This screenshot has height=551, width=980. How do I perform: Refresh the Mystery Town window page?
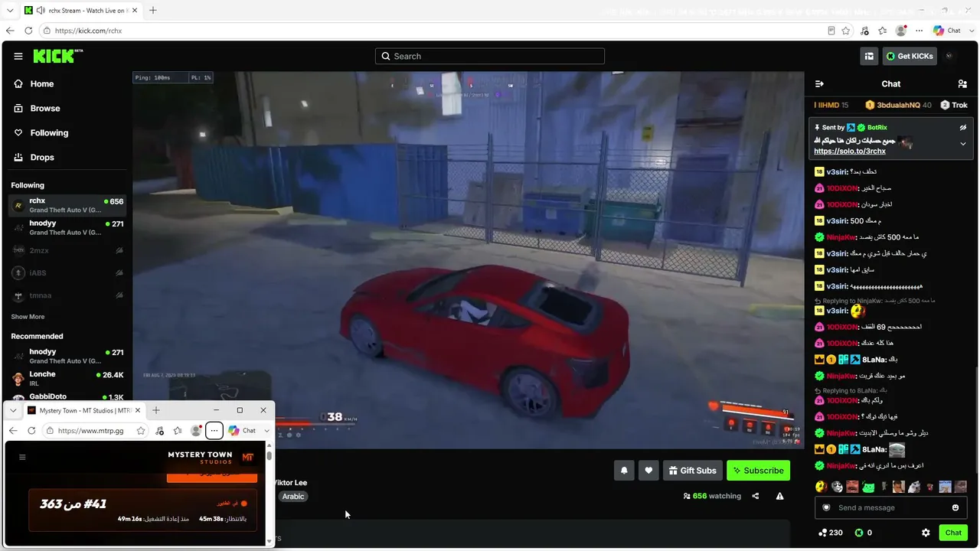pos(31,431)
